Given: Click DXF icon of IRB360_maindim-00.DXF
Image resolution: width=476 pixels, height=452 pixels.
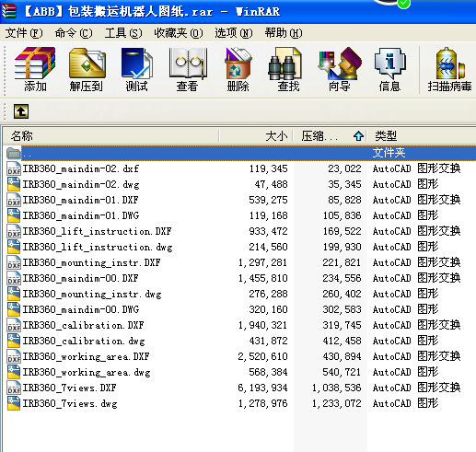Looking at the screenshot, I should pyautogui.click(x=14, y=278).
